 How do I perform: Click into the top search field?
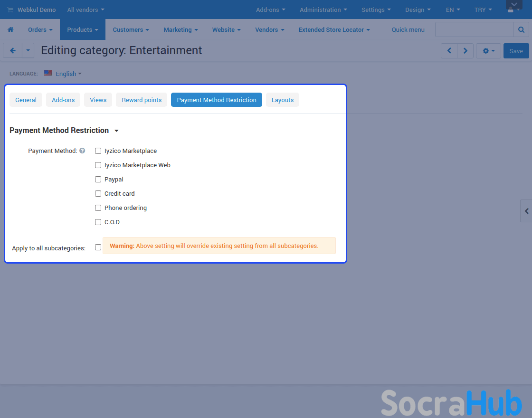click(474, 29)
